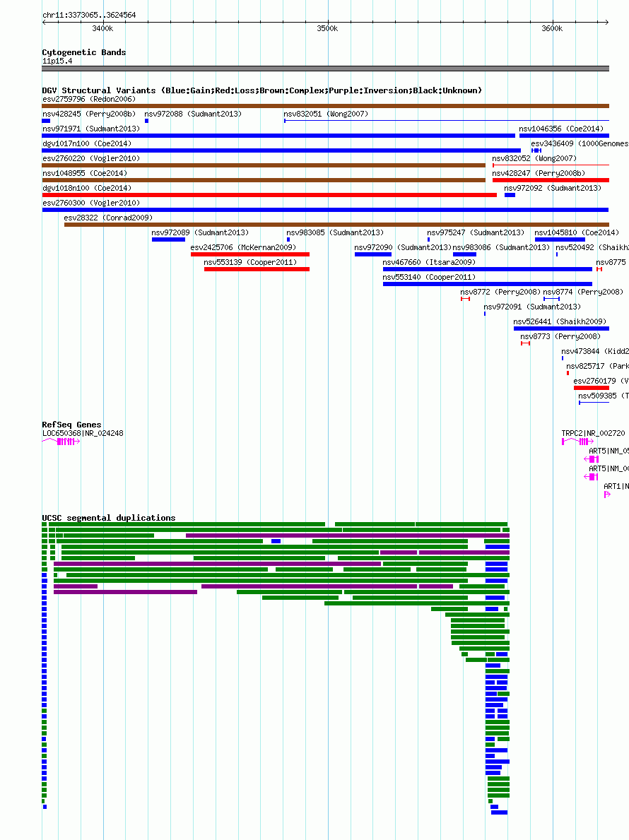Click the dgv1017n100 (Coe2014) label

pyautogui.click(x=87, y=144)
